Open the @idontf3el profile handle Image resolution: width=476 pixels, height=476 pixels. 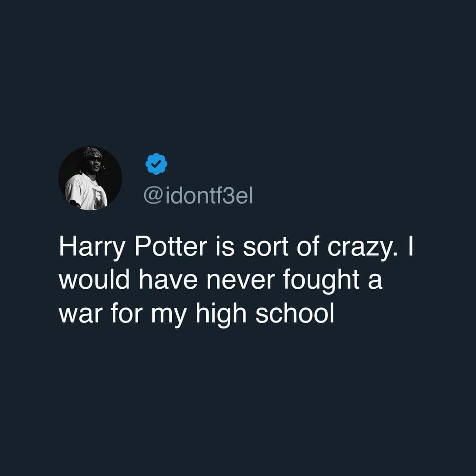pyautogui.click(x=198, y=196)
